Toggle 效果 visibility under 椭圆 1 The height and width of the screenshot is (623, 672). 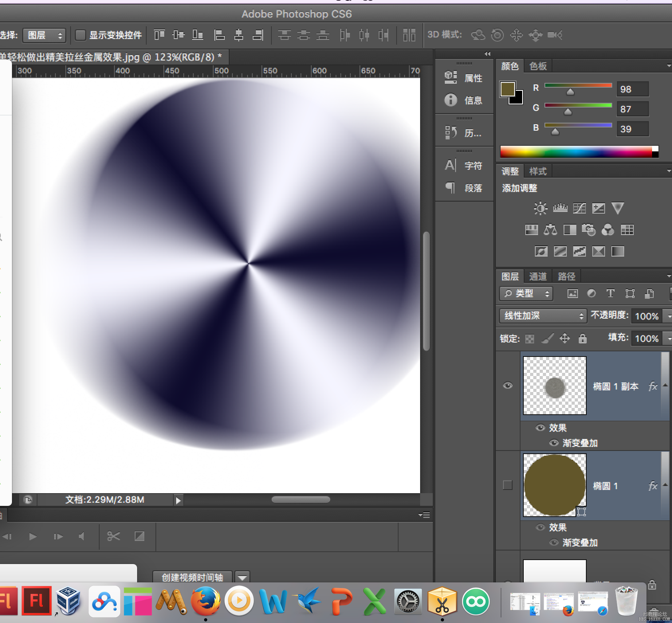tap(540, 527)
